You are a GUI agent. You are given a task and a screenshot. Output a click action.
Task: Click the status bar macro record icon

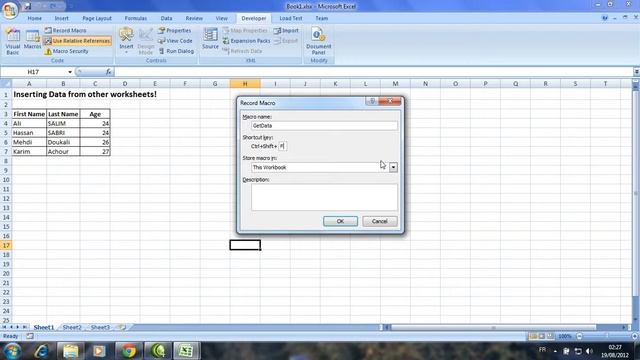(x=30, y=336)
